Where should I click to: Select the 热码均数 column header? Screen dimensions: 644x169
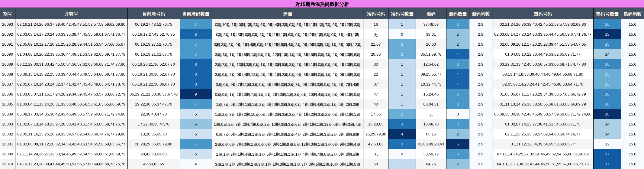tap(633, 14)
